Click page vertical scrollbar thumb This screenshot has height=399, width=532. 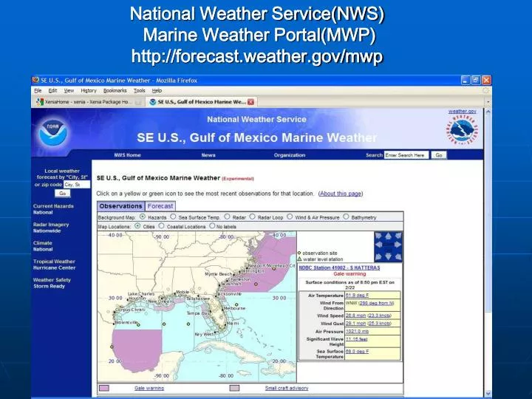pos(488,214)
